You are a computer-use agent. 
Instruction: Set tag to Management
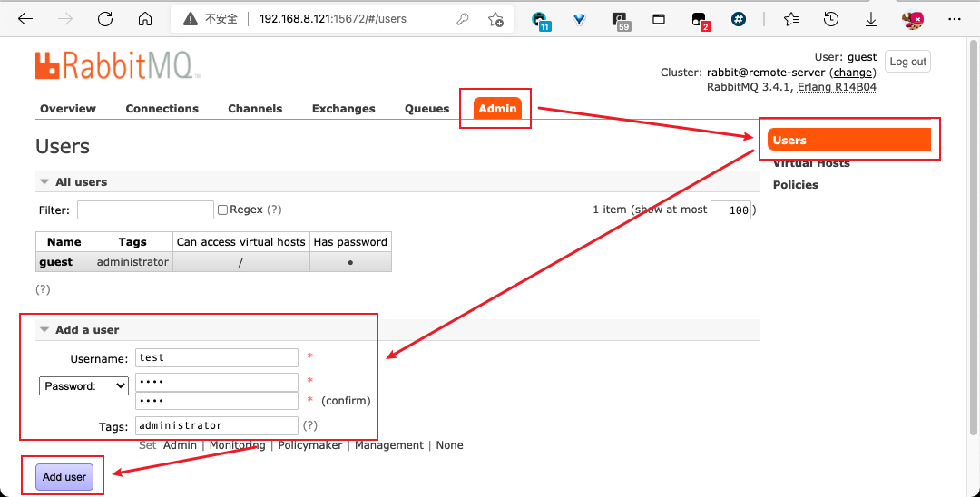tap(388, 445)
